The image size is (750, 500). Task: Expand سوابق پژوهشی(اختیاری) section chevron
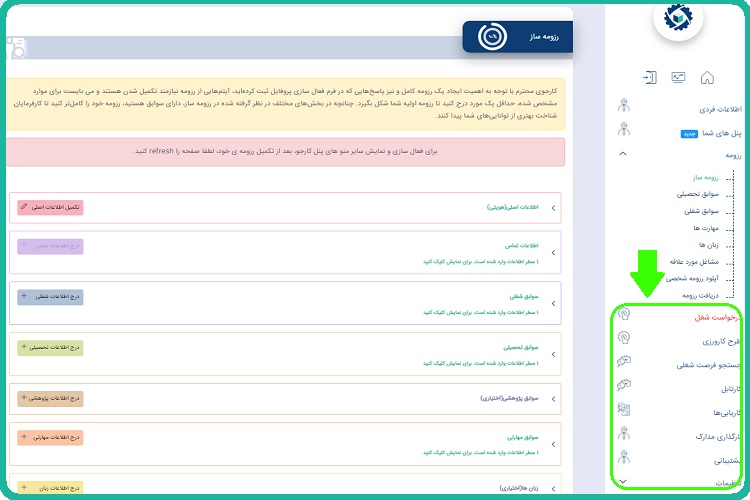(x=553, y=399)
